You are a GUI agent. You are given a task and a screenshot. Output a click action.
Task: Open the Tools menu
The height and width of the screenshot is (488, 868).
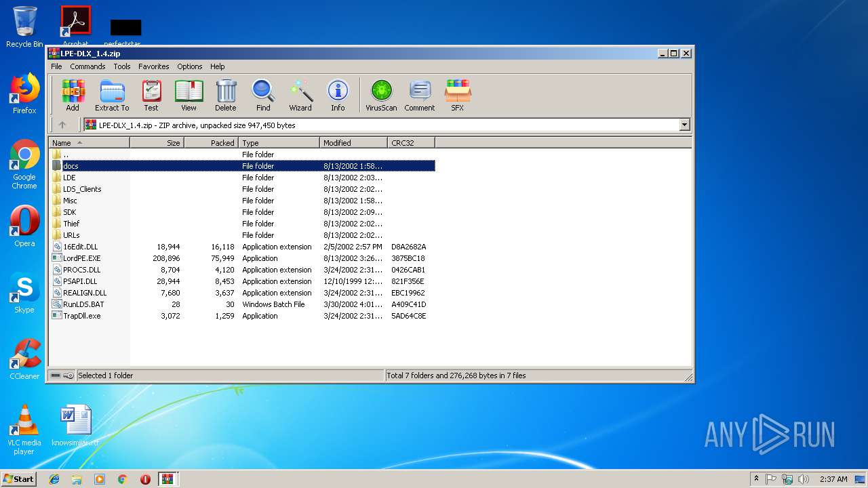122,66
